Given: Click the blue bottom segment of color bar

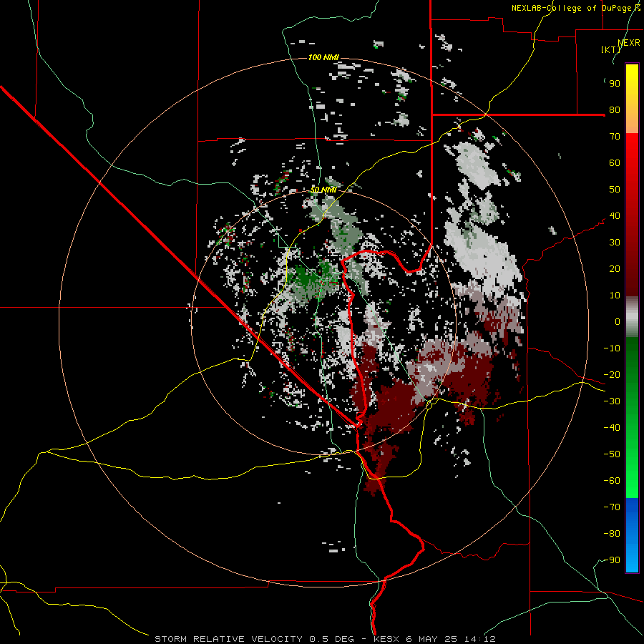Looking at the screenshot, I should point(632,535).
